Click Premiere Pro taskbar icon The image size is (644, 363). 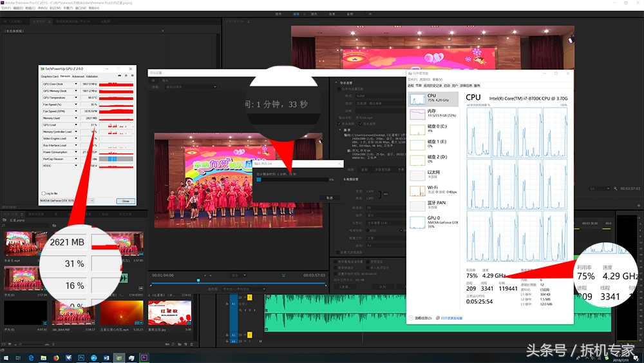click(144, 357)
